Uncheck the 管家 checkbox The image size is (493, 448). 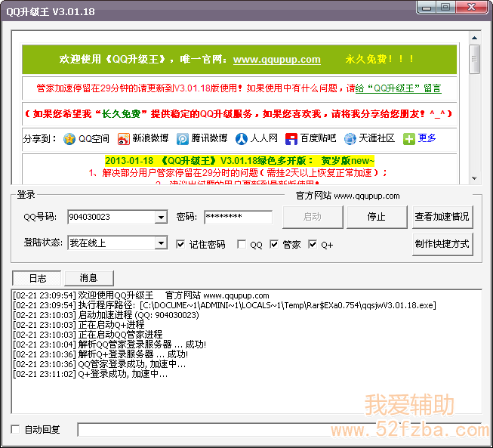coord(274,244)
